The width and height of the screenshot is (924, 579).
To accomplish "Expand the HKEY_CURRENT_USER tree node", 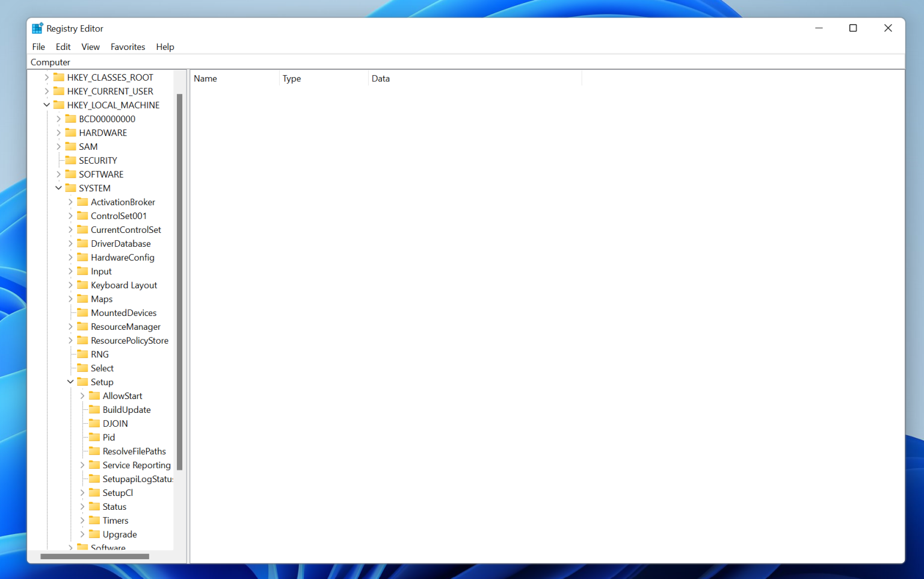I will [47, 91].
